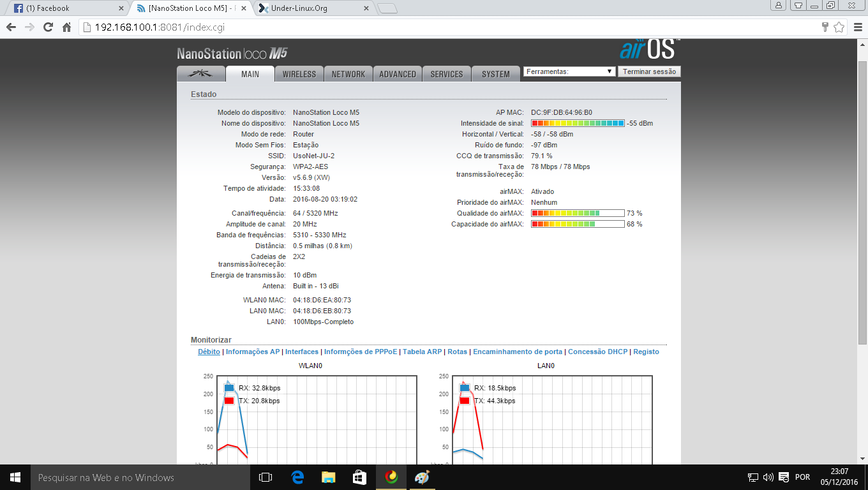Viewport: 868px width, 490px height.
Task: Go to the browser home page
Action: [66, 27]
